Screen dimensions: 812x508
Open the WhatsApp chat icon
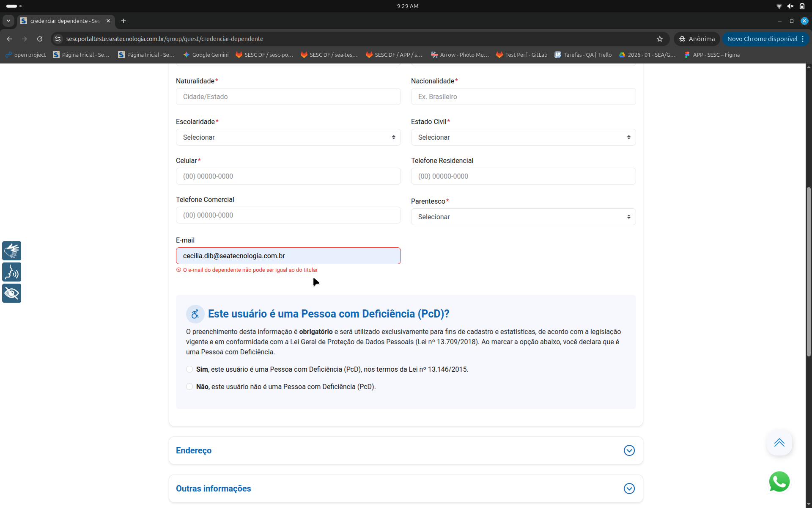[779, 482]
